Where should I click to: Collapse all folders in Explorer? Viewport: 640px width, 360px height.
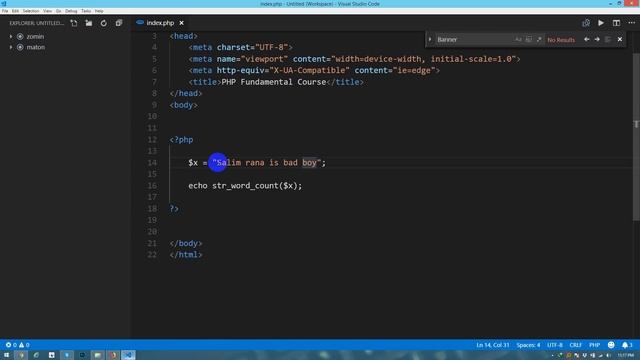(119, 23)
